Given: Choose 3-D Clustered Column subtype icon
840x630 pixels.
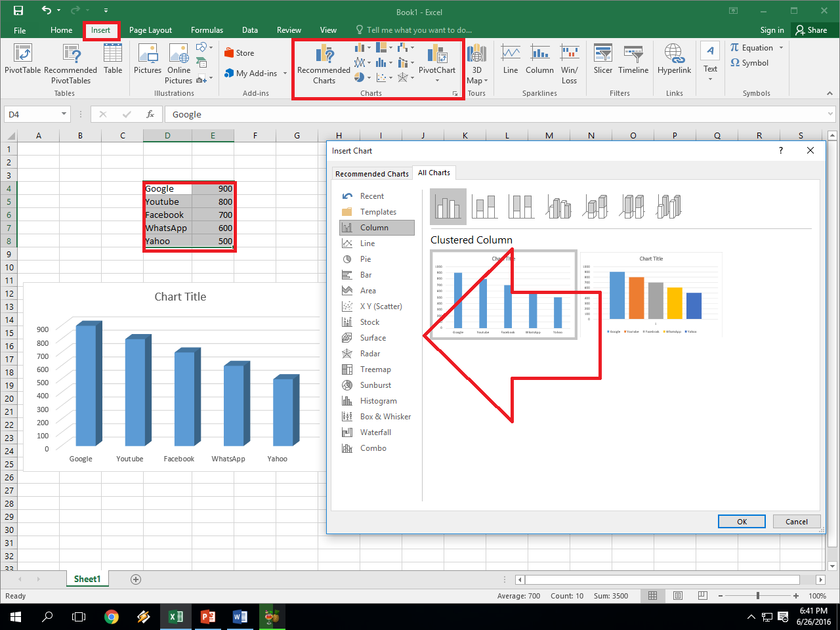Looking at the screenshot, I should [x=558, y=207].
